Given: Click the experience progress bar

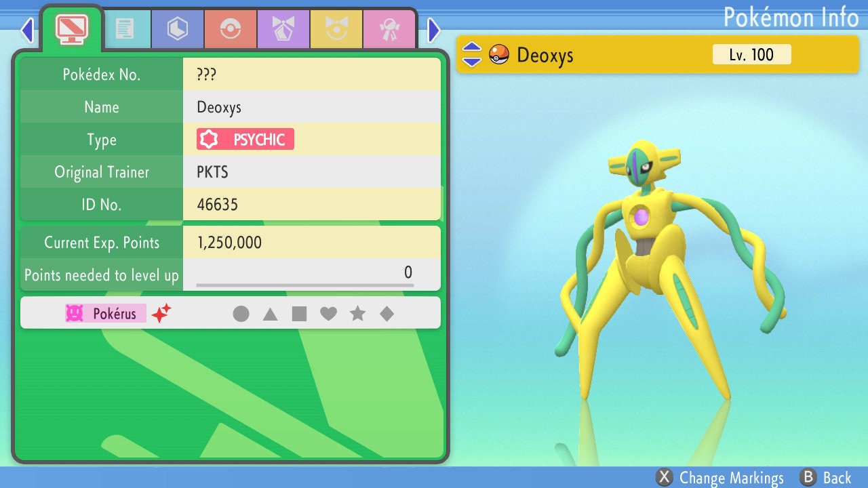Looking at the screenshot, I should pos(305,285).
